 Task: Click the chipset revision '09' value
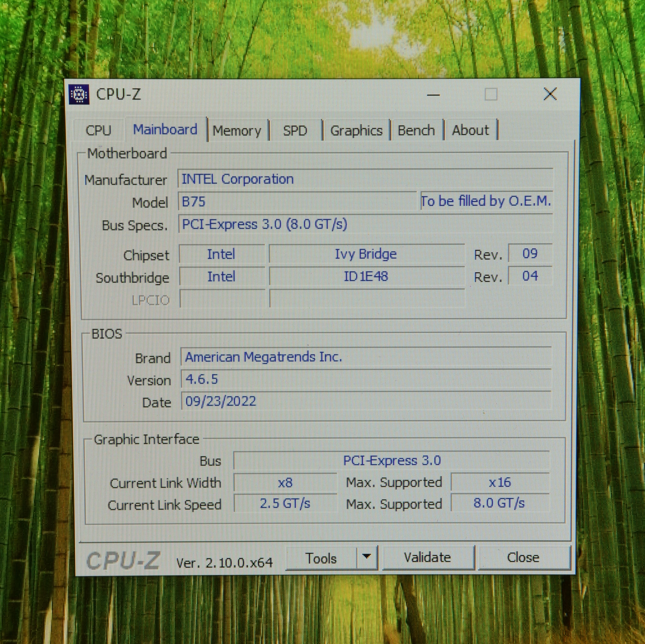coord(530,254)
